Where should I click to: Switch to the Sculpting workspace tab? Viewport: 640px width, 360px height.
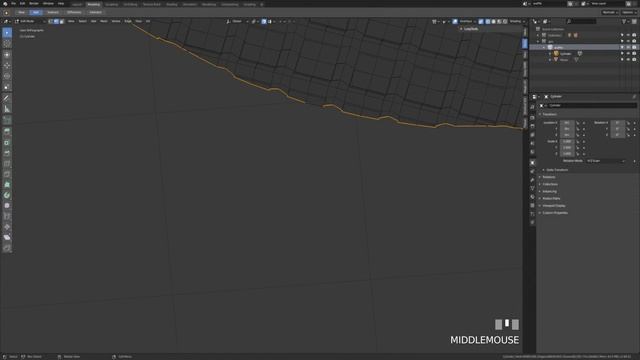[x=111, y=4]
